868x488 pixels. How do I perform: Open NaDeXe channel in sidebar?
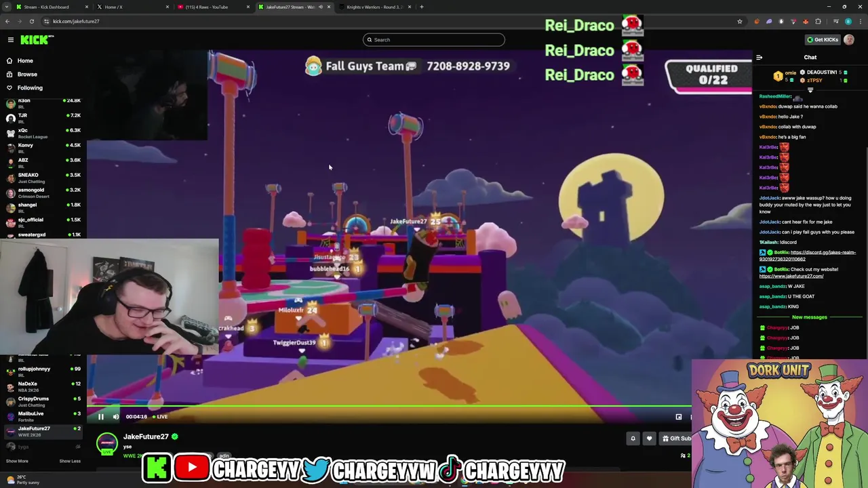[42, 386]
